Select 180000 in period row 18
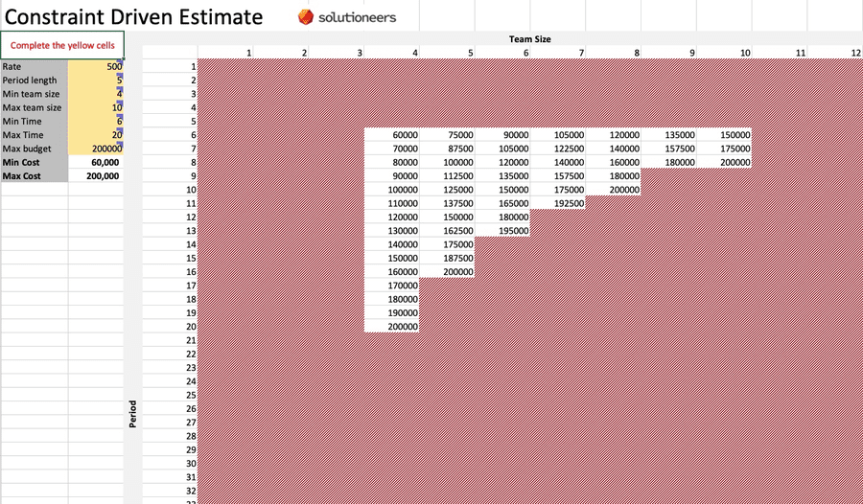The image size is (863, 504). pos(392,299)
